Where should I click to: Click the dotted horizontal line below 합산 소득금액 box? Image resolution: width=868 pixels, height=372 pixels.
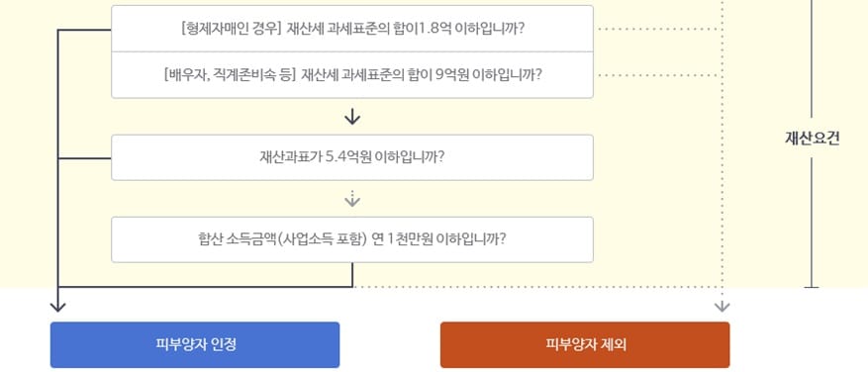click(537, 287)
